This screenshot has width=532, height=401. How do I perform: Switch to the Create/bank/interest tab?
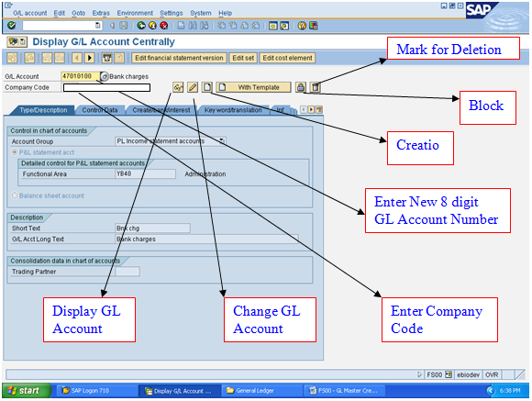tap(161, 110)
